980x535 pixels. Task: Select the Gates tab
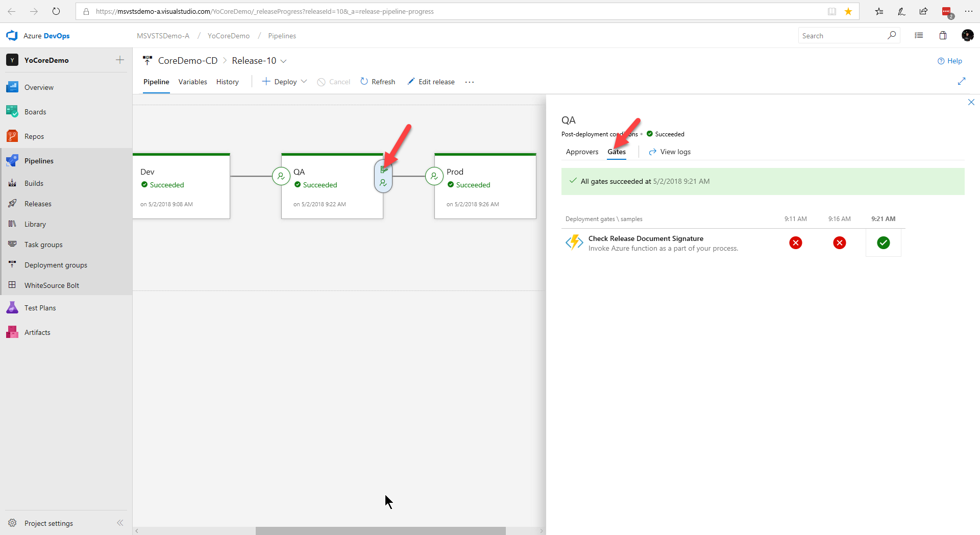617,152
